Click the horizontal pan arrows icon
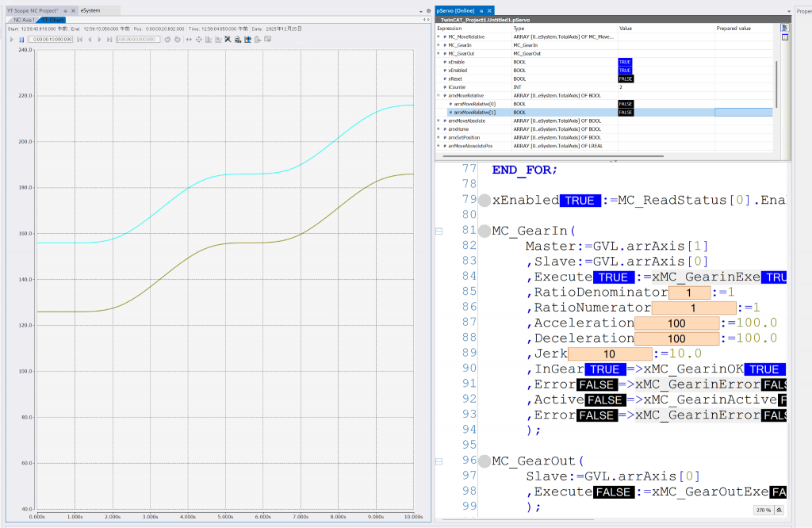This screenshot has width=812, height=528. pyautogui.click(x=188, y=39)
